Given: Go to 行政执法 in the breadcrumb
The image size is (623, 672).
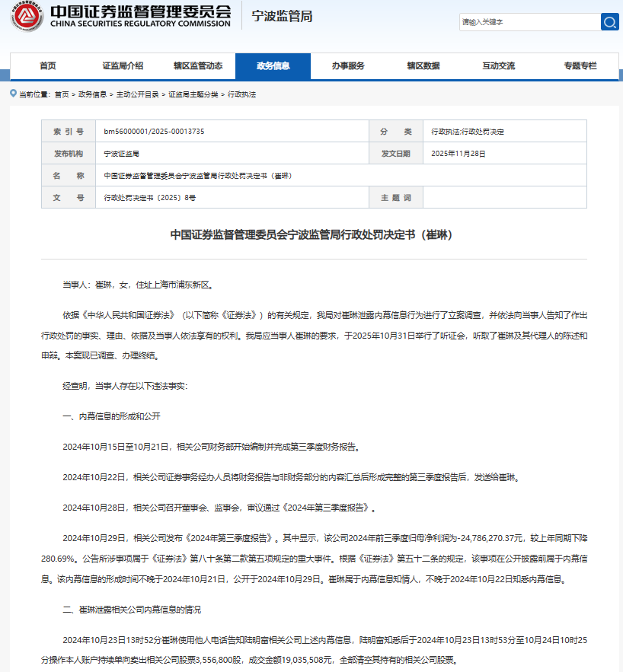Looking at the screenshot, I should pyautogui.click(x=241, y=94).
